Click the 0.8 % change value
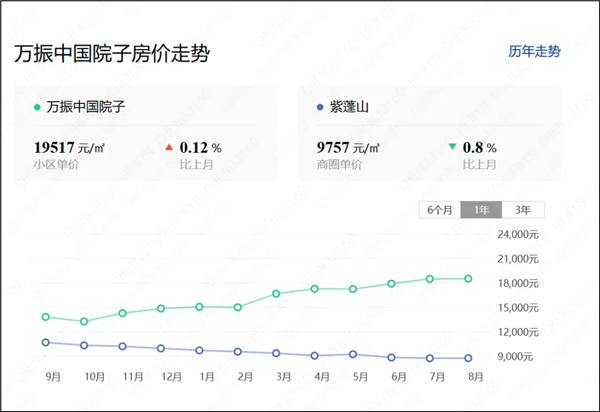This screenshot has height=412, width=600. pyautogui.click(x=479, y=148)
